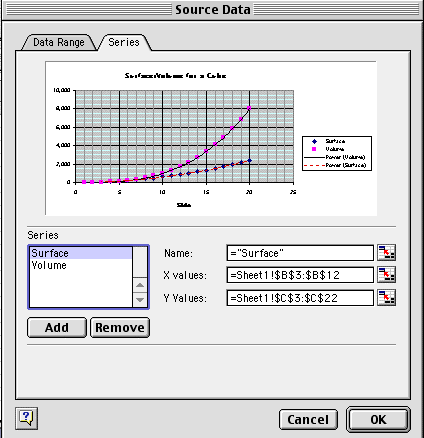Click range selector icon beside Y Values
The image size is (424, 438).
pyautogui.click(x=386, y=297)
